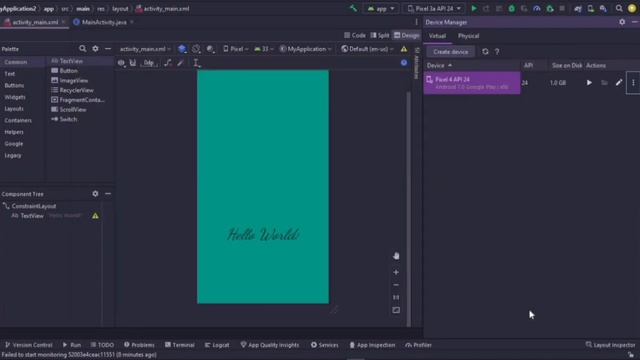Open the app run configuration dropdown
The height and width of the screenshot is (360, 640).
381,9
